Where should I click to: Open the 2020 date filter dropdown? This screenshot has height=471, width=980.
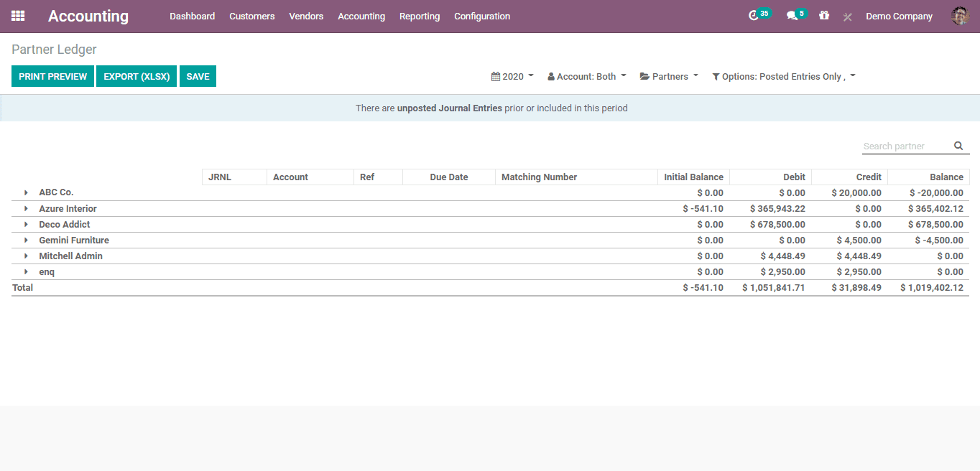pos(512,76)
